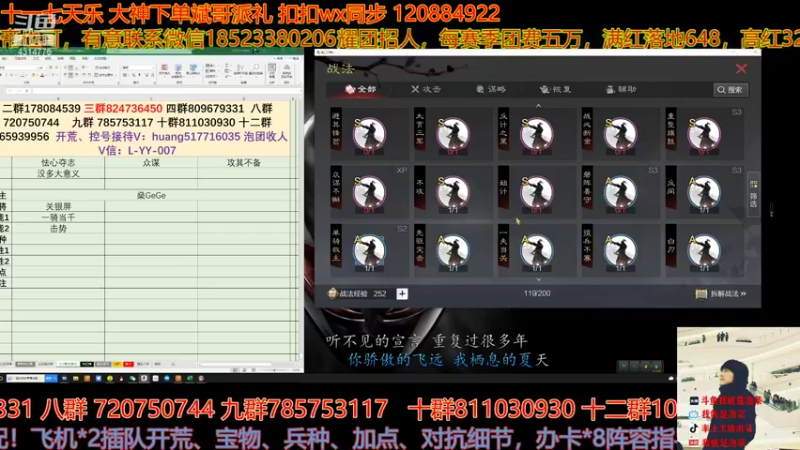This screenshot has height=450, width=800.
Task: Select the 众谋不懈 XP tactic icon
Action: [369, 193]
